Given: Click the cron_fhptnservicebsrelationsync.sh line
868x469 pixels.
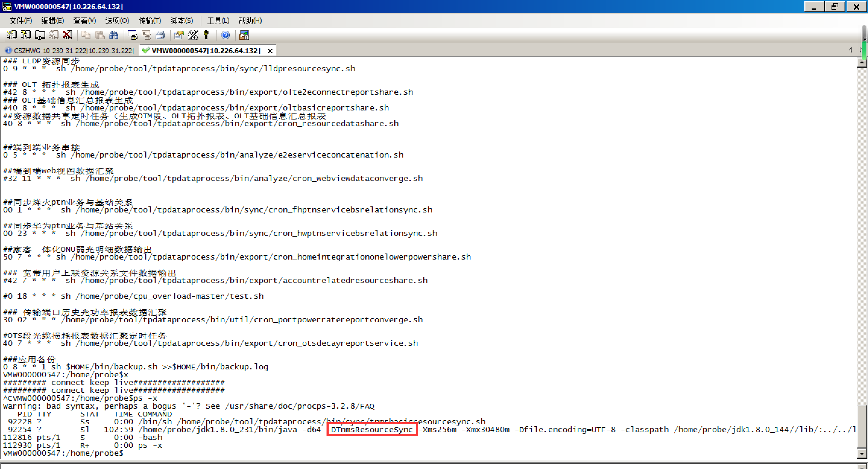Looking at the screenshot, I should [218, 210].
